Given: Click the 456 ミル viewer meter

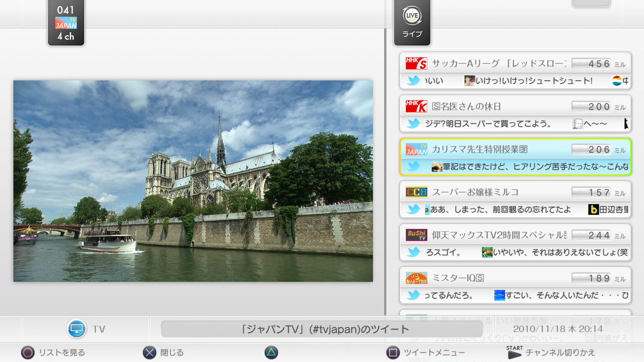Looking at the screenshot, I should (x=592, y=64).
